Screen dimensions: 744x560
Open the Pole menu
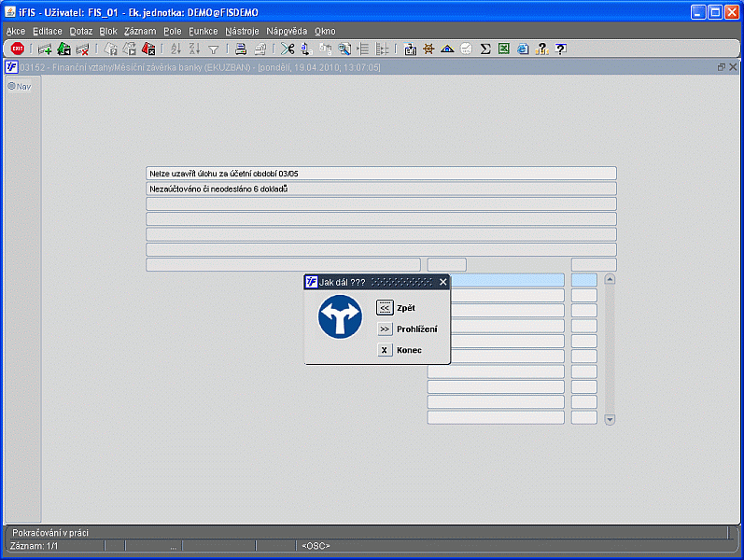[173, 32]
